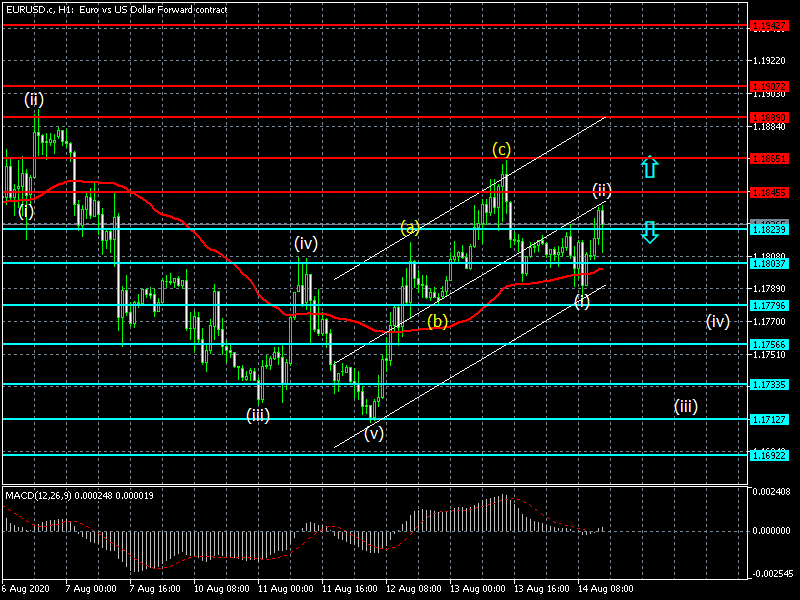Select the (i) label below the 14 Aug low
Viewport: 800px width, 600px height.
click(x=582, y=302)
